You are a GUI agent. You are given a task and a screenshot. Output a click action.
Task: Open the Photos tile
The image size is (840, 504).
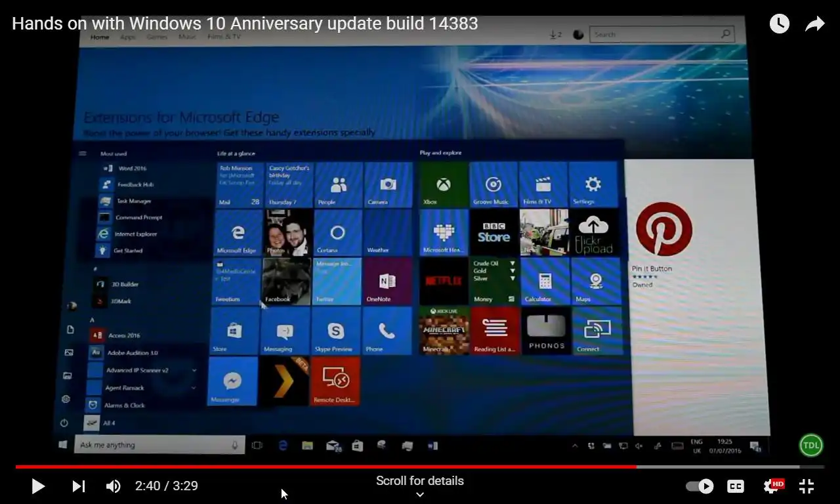click(288, 233)
